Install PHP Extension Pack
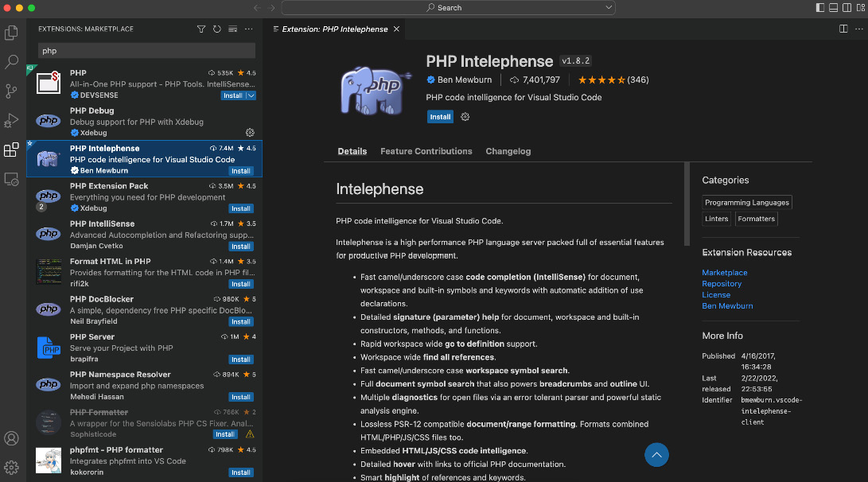Image resolution: width=868 pixels, height=482 pixels. (241, 208)
